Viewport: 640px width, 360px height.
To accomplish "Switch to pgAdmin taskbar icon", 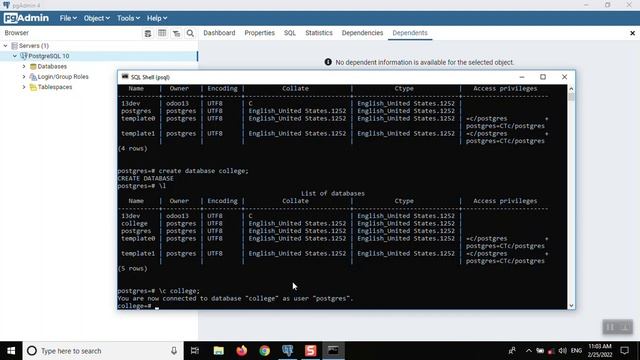I will tap(288, 351).
